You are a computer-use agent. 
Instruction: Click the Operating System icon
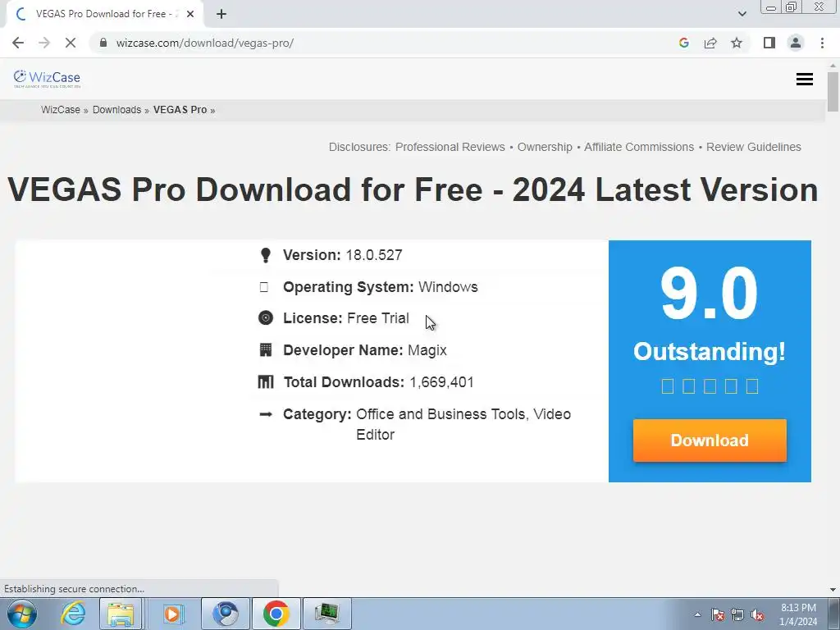tap(264, 287)
